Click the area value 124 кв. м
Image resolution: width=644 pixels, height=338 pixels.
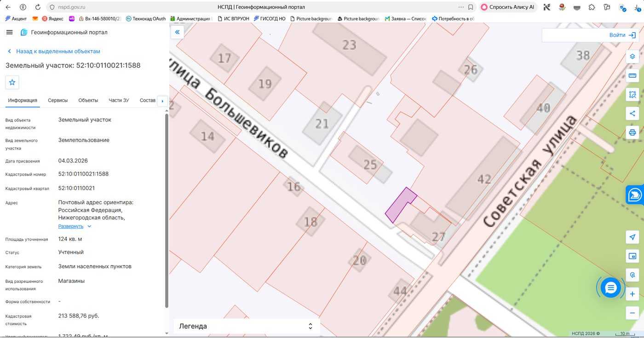70,239
